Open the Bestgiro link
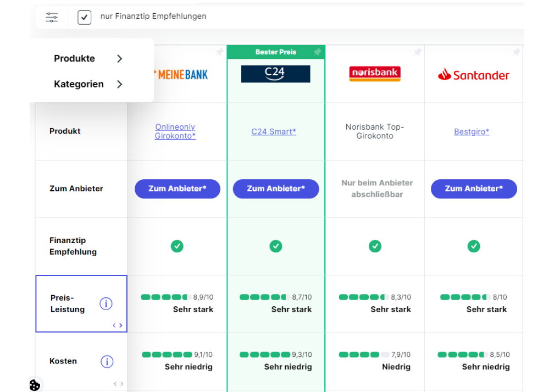 [472, 131]
